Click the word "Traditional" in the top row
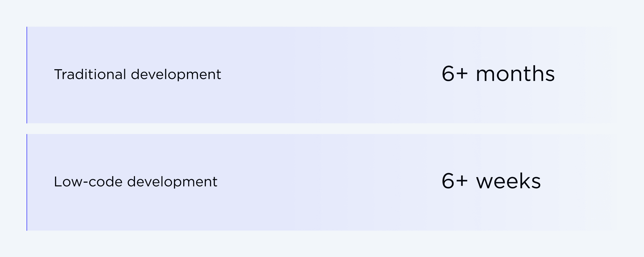Image resolution: width=644 pixels, height=257 pixels. click(x=90, y=74)
